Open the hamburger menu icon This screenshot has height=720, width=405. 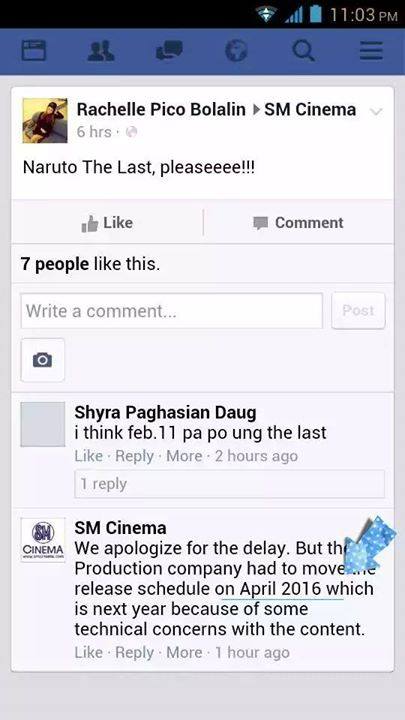371,51
